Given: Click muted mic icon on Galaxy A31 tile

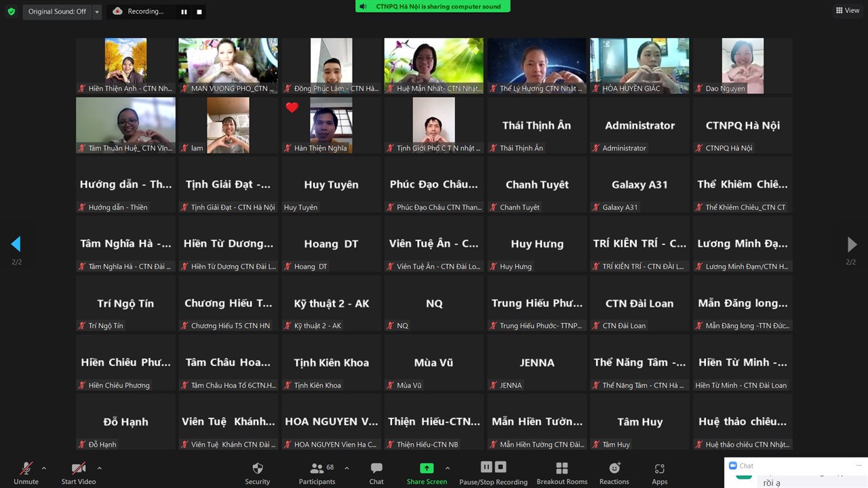Looking at the screenshot, I should [x=596, y=207].
